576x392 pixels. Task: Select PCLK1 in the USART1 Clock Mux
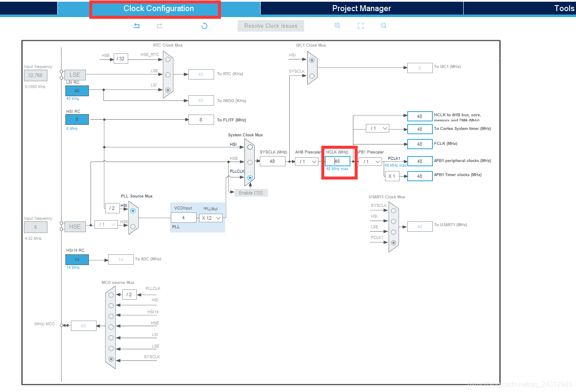pyautogui.click(x=394, y=243)
